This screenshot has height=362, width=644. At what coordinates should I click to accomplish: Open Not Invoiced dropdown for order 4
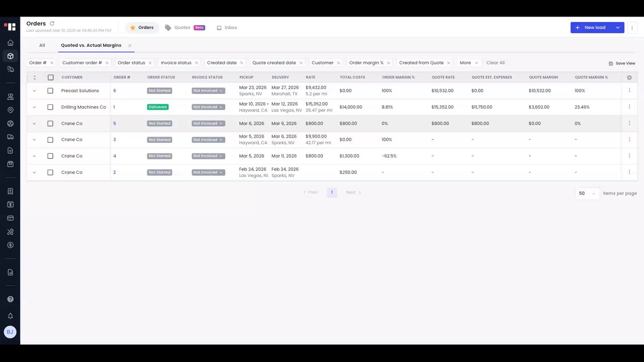(208, 156)
